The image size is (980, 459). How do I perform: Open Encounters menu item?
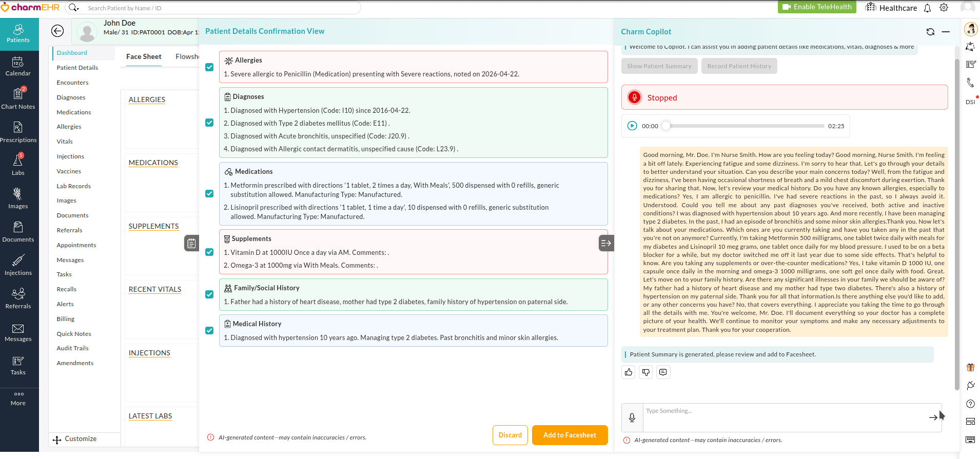click(72, 83)
